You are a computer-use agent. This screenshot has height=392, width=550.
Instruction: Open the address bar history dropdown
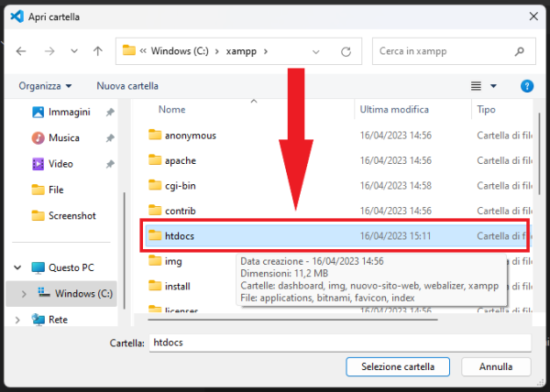pos(315,52)
